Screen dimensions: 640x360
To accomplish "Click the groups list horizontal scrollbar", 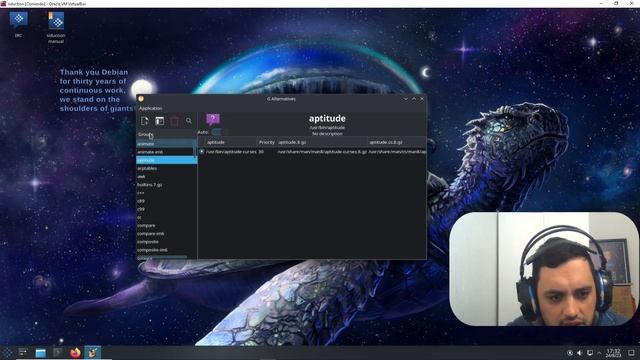I will point(162,257).
